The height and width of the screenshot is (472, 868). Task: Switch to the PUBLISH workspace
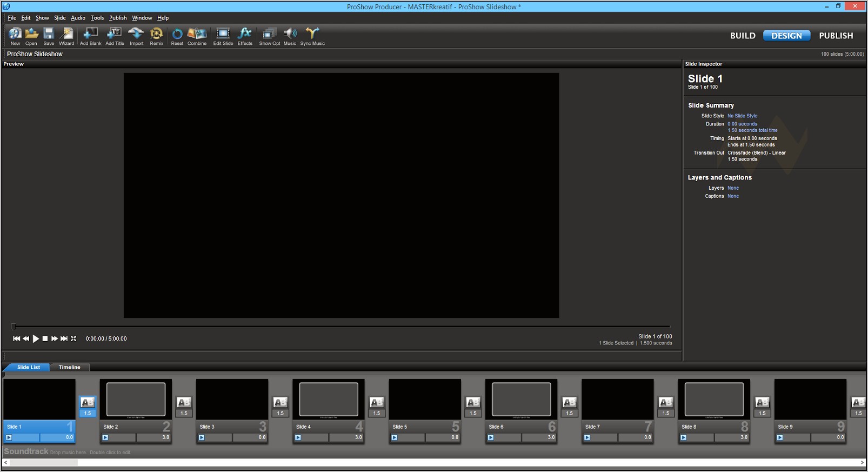click(x=836, y=36)
